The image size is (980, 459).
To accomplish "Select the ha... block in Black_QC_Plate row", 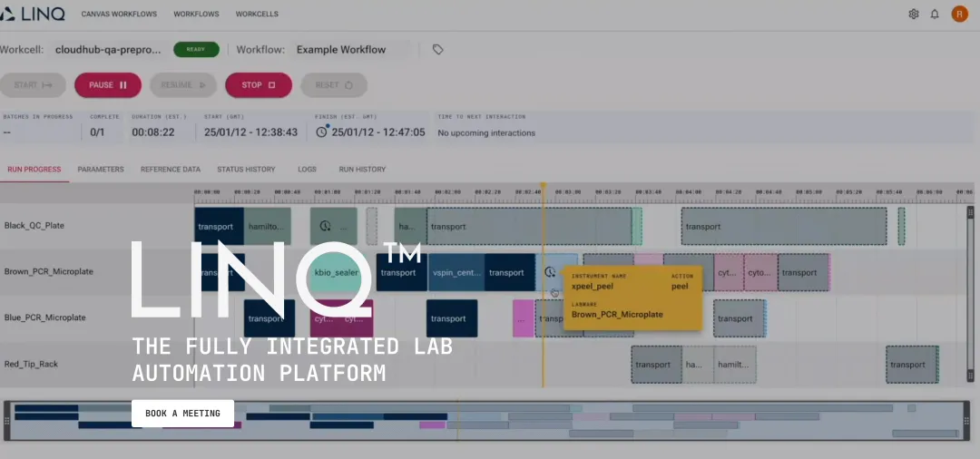I will (410, 226).
